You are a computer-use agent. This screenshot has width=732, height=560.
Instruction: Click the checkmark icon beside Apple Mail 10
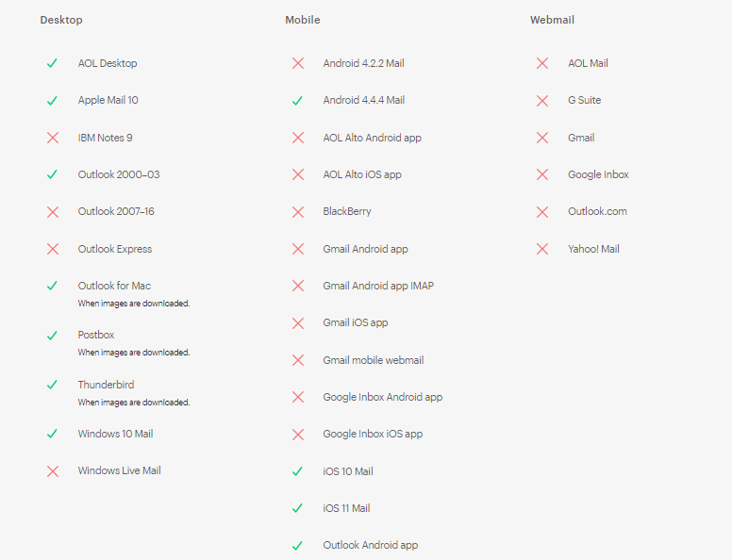[x=53, y=101]
